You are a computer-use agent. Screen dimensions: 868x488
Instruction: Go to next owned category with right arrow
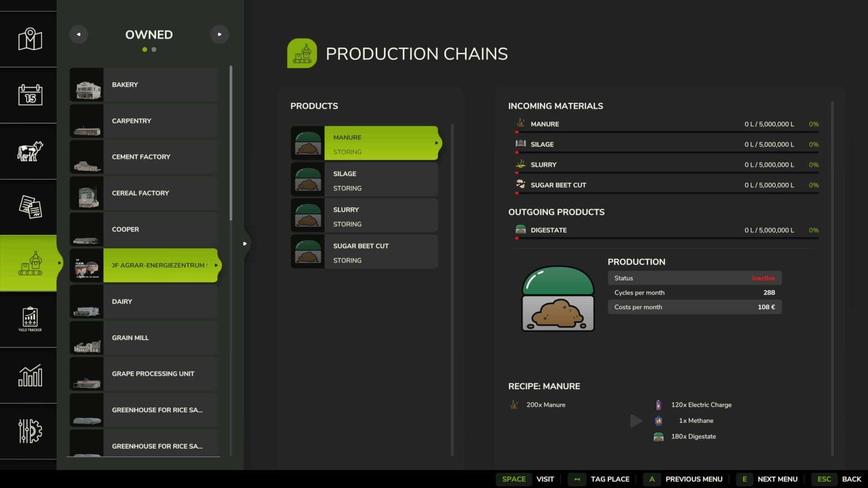click(x=220, y=34)
